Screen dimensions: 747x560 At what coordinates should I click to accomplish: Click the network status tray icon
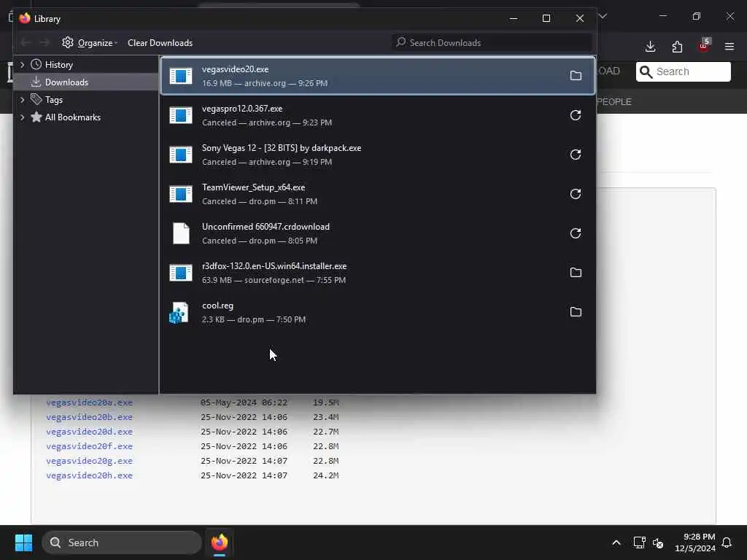tap(639, 542)
